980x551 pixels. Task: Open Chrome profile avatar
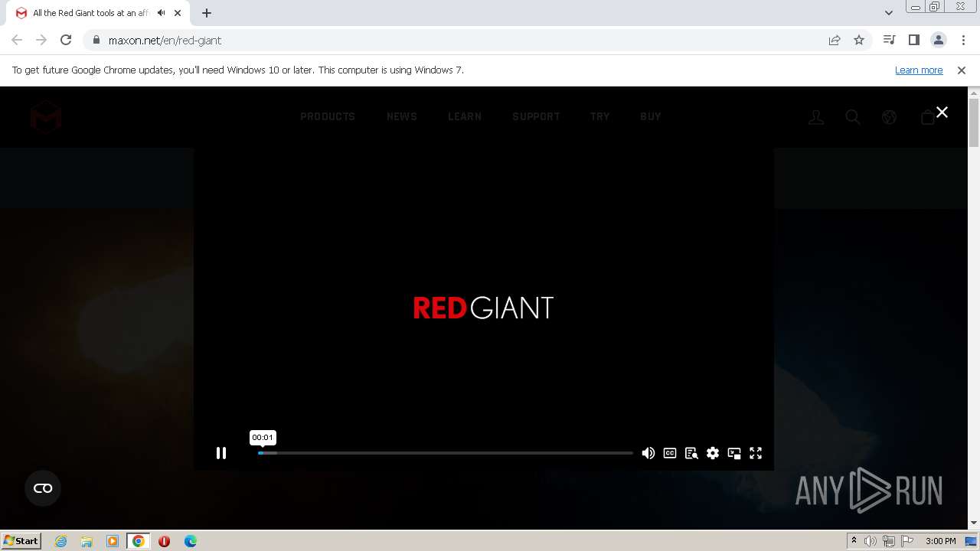[x=939, y=40]
